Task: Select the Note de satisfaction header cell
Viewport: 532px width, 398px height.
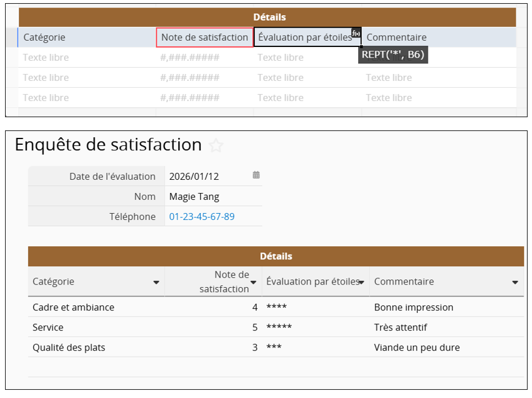Action: pyautogui.click(x=205, y=38)
